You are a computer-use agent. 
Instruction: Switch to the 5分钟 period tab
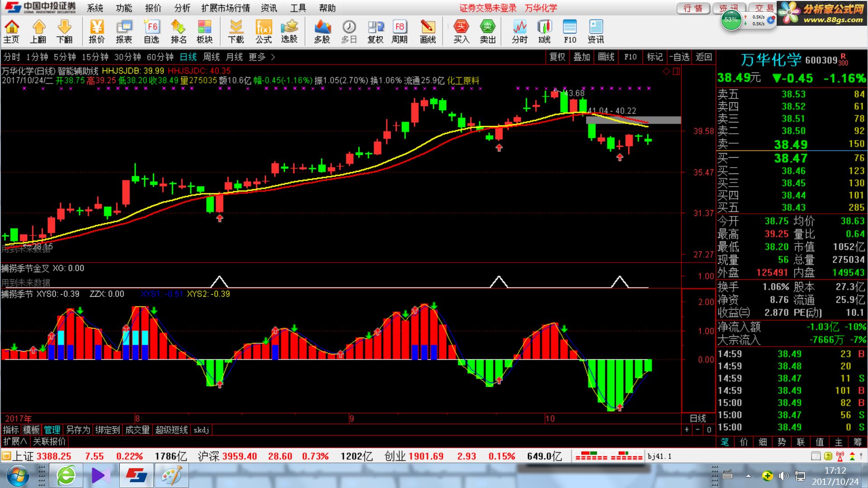(65, 57)
